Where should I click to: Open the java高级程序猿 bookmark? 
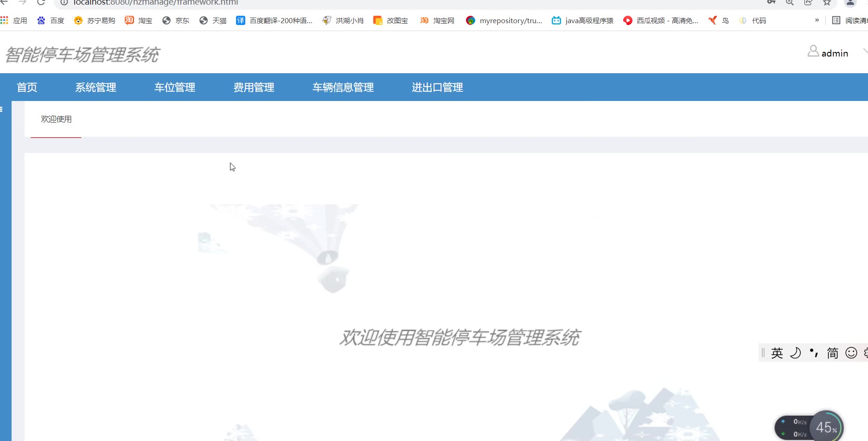(582, 20)
